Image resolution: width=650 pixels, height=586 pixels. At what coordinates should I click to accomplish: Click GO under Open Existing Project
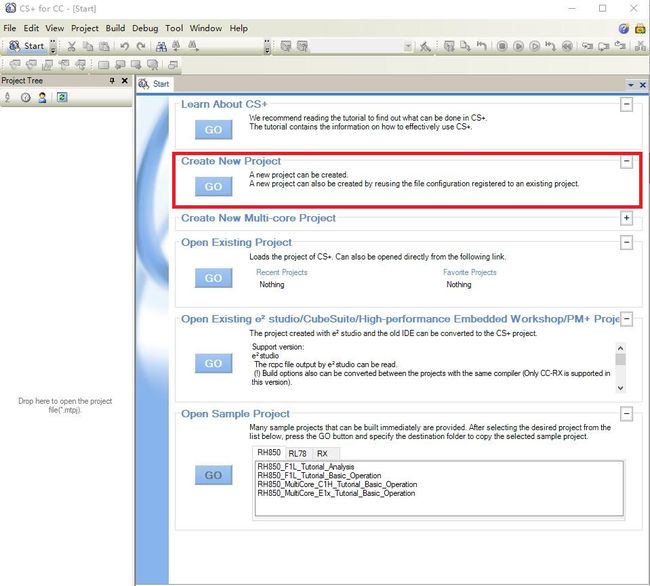213,278
